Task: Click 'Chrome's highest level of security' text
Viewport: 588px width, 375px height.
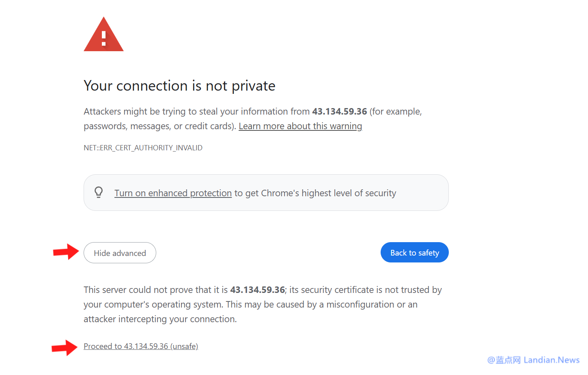Action: [328, 193]
